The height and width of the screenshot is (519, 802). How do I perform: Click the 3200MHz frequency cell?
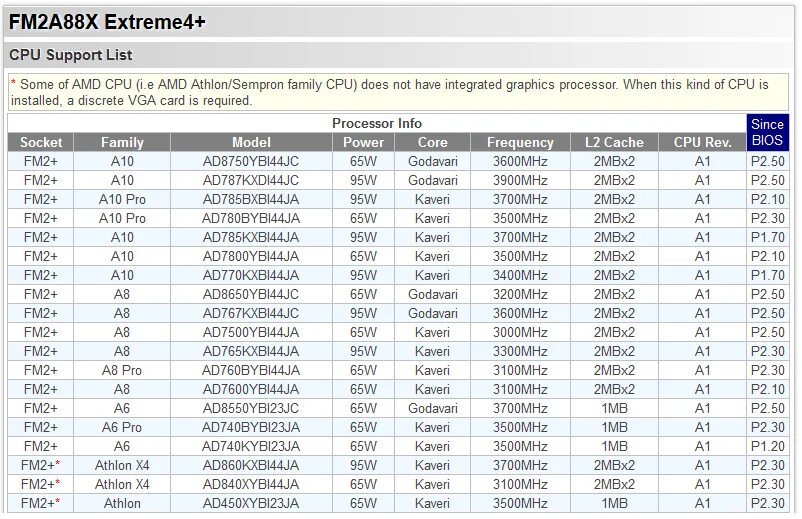coord(520,295)
